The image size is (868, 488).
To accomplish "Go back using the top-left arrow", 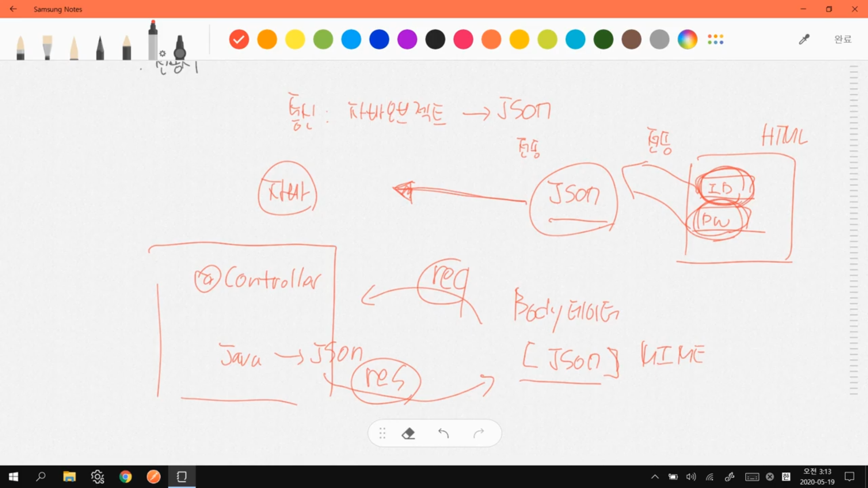I will click(x=13, y=9).
